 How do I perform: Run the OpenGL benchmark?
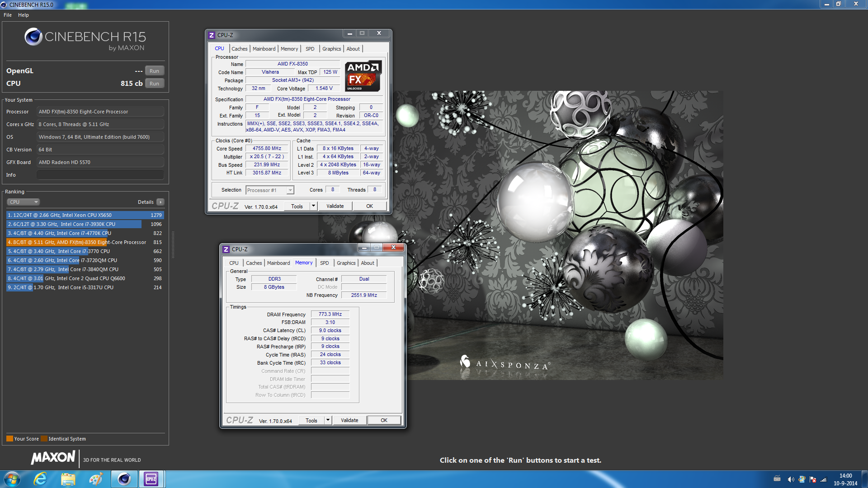coord(155,71)
